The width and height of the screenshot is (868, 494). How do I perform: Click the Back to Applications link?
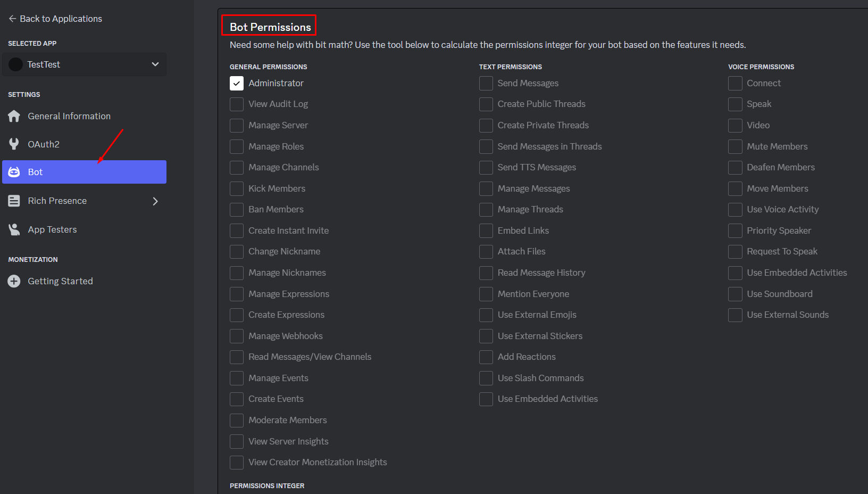(x=61, y=19)
